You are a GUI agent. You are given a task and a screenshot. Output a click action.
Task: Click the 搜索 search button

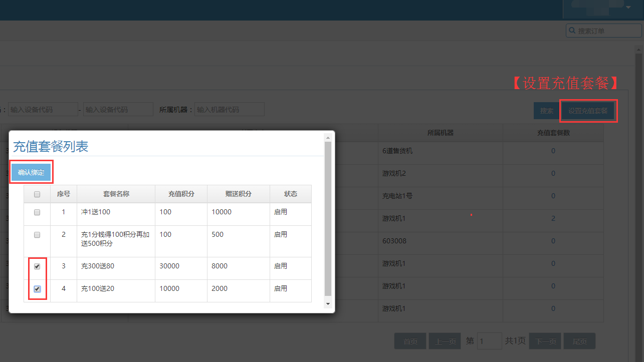coord(547,111)
